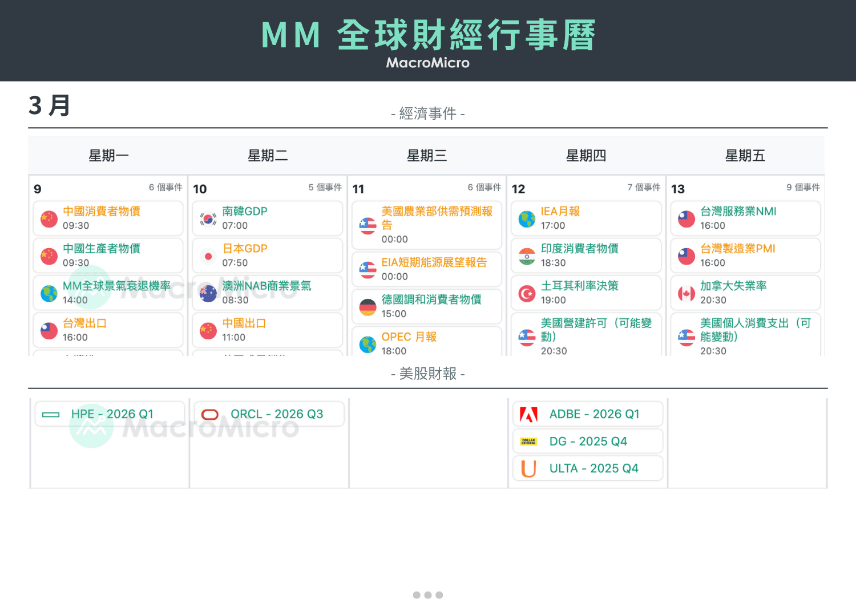Click the South Korea flag beside 南韓GDP

pyautogui.click(x=208, y=218)
